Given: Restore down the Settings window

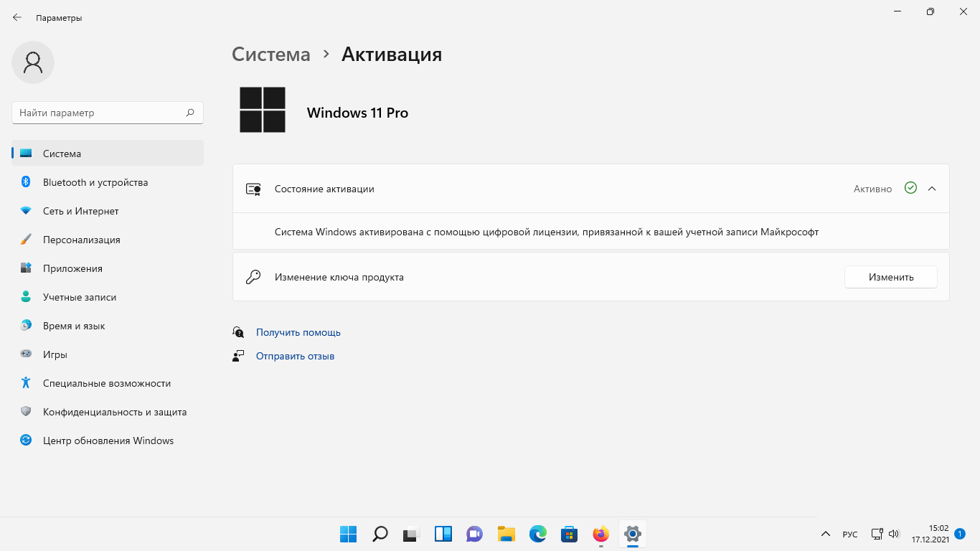Looking at the screenshot, I should click(930, 11).
